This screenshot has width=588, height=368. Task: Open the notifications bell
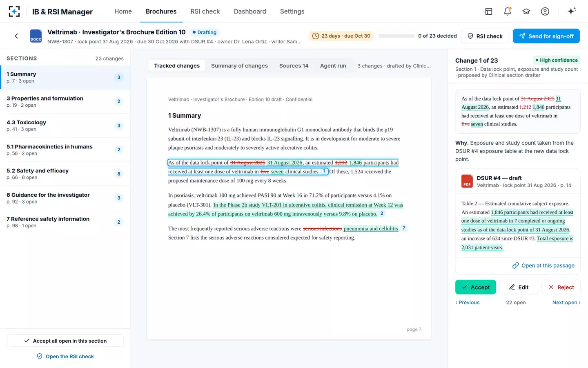pyautogui.click(x=508, y=11)
